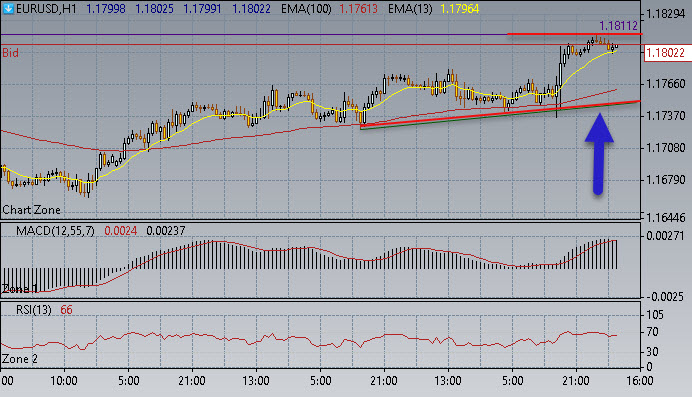Click the red MACD value 0.0024

click(120, 231)
